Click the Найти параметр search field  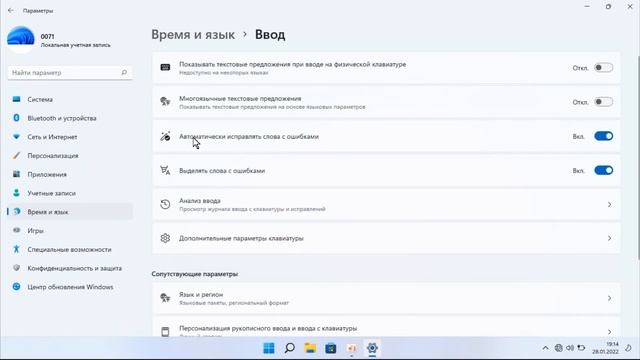coord(70,73)
